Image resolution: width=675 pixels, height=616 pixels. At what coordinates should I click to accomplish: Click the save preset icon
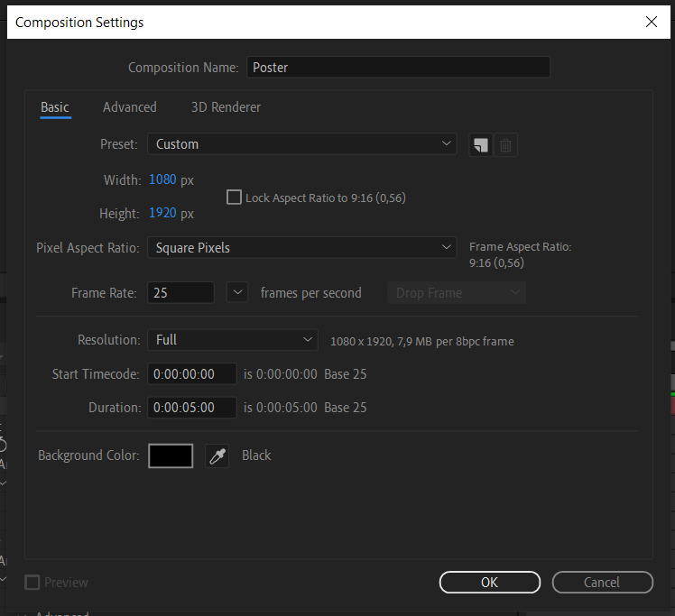(x=481, y=144)
